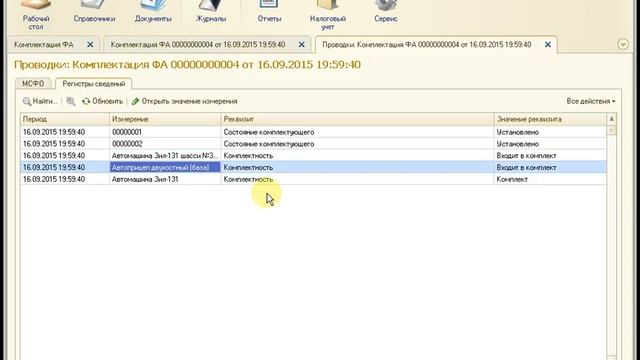Select the Автомашина Зил-131 шасси row cell
640x360 pixels.
pyautogui.click(x=165, y=156)
